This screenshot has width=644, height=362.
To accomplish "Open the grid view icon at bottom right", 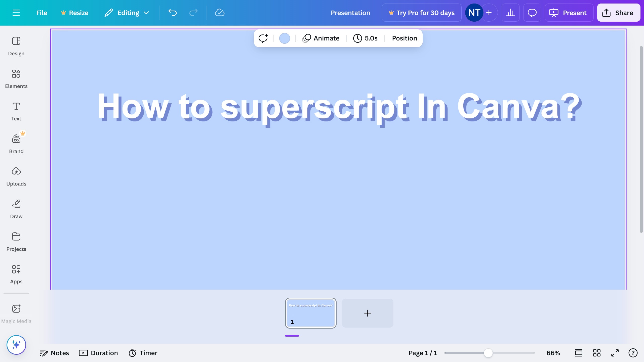I will coord(596,353).
